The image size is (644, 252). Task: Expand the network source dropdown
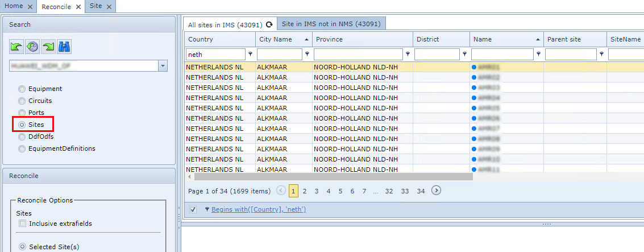tap(163, 66)
